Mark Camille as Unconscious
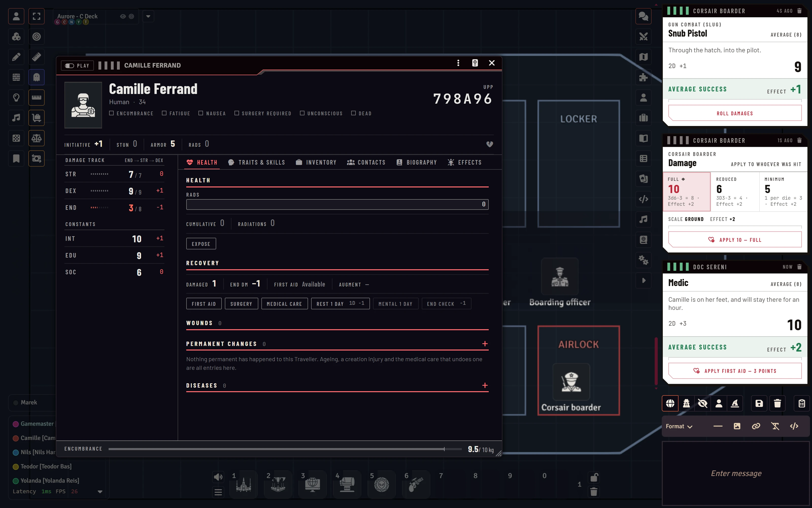This screenshot has width=812, height=508. coord(302,113)
